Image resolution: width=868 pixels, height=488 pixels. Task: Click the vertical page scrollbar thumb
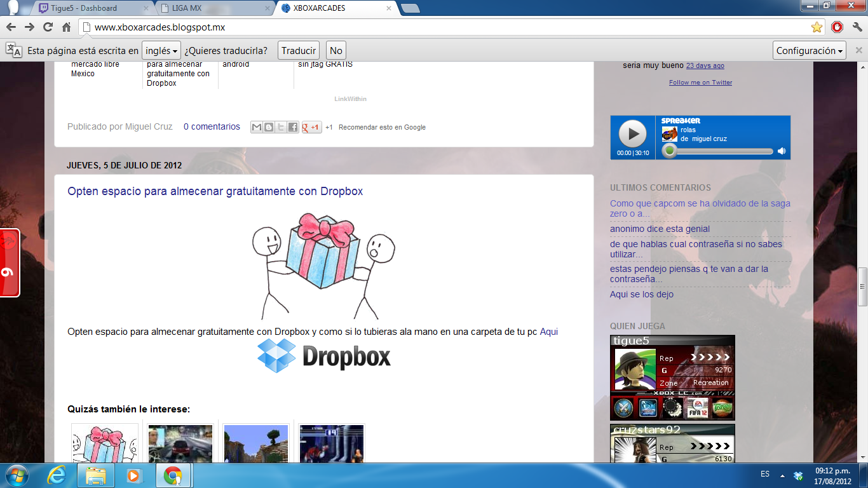[x=862, y=287]
